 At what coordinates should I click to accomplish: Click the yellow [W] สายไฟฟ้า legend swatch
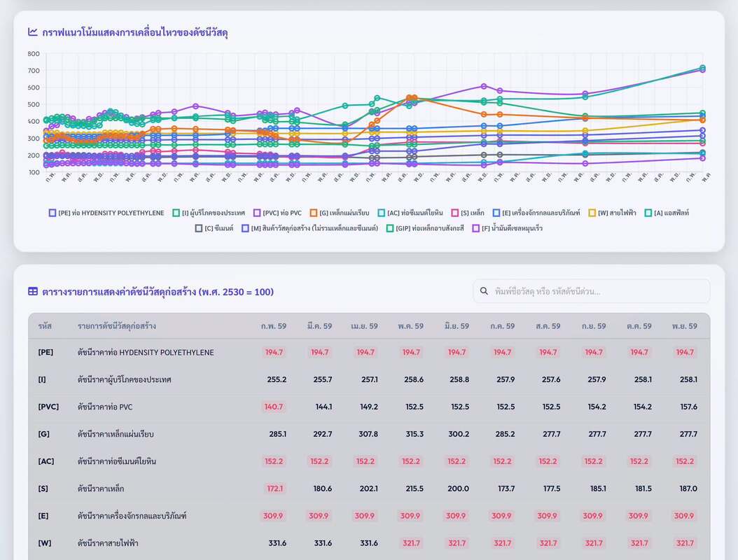pos(592,213)
